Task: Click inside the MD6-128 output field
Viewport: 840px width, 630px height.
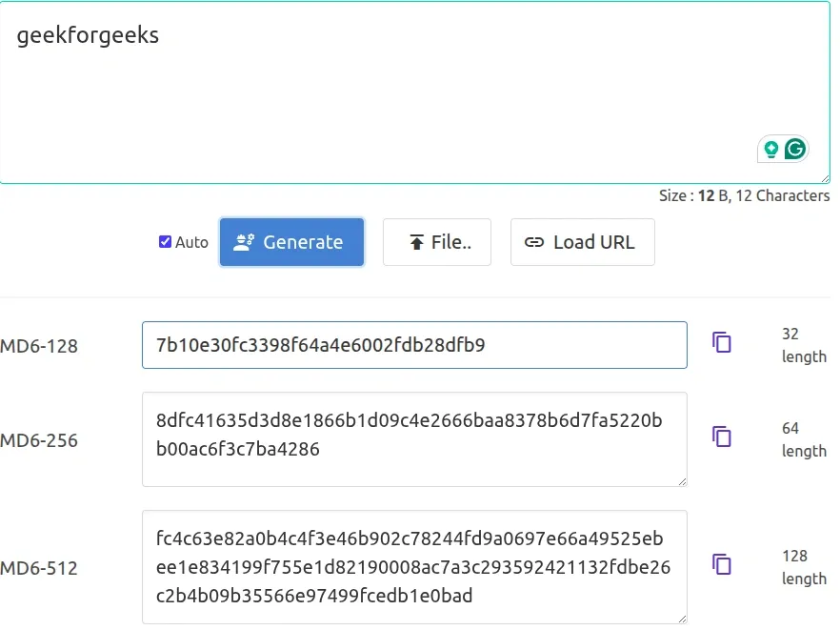Action: 414,345
